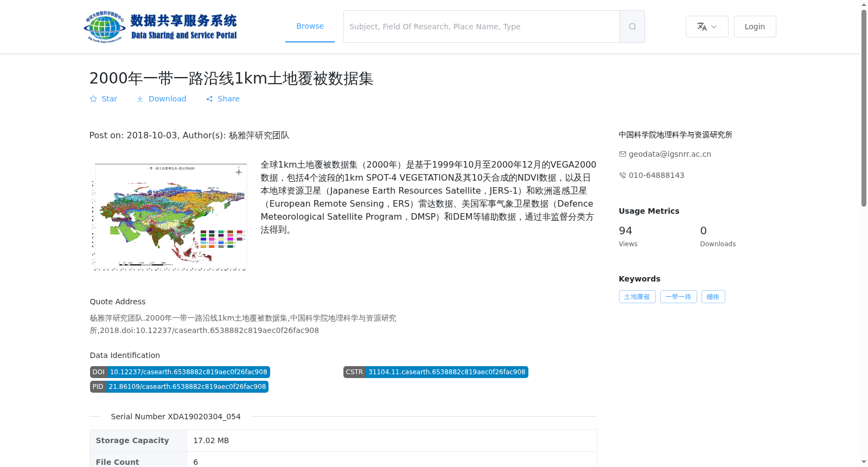
Task: Click the CSTR identifier badge
Action: click(436, 372)
